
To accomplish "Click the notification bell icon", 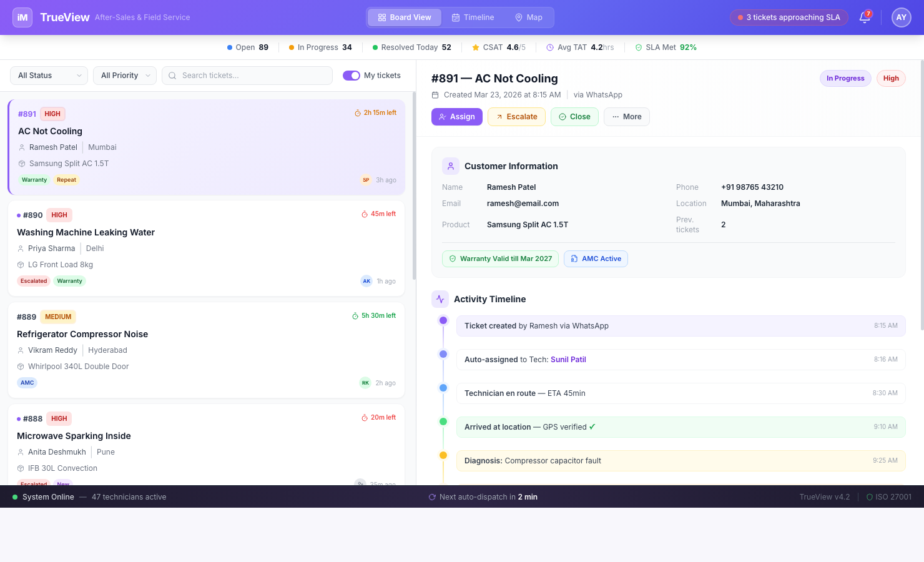I will pyautogui.click(x=865, y=17).
